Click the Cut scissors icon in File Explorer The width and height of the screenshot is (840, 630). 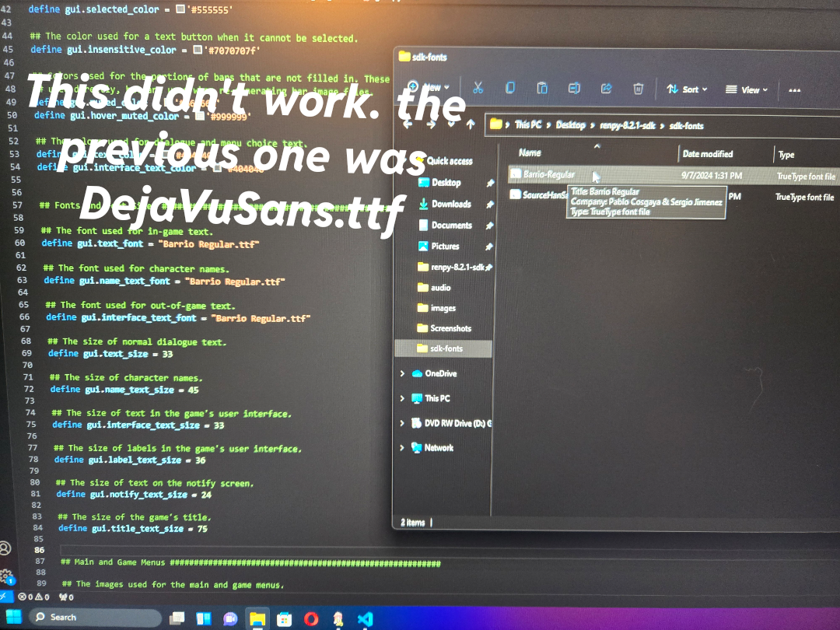[478, 88]
